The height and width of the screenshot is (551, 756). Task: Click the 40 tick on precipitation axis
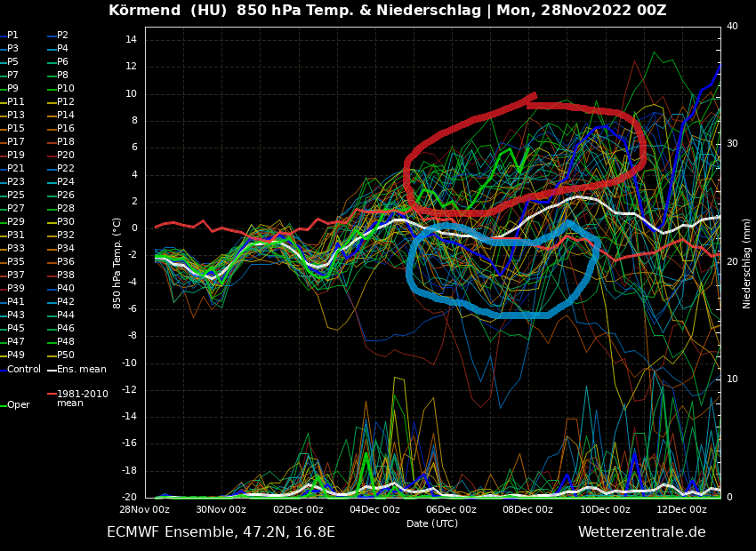click(732, 27)
